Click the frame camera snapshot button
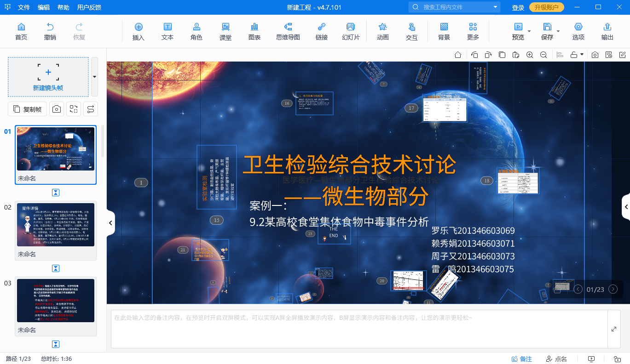Image resolution: width=630 pixels, height=364 pixels. [57, 109]
